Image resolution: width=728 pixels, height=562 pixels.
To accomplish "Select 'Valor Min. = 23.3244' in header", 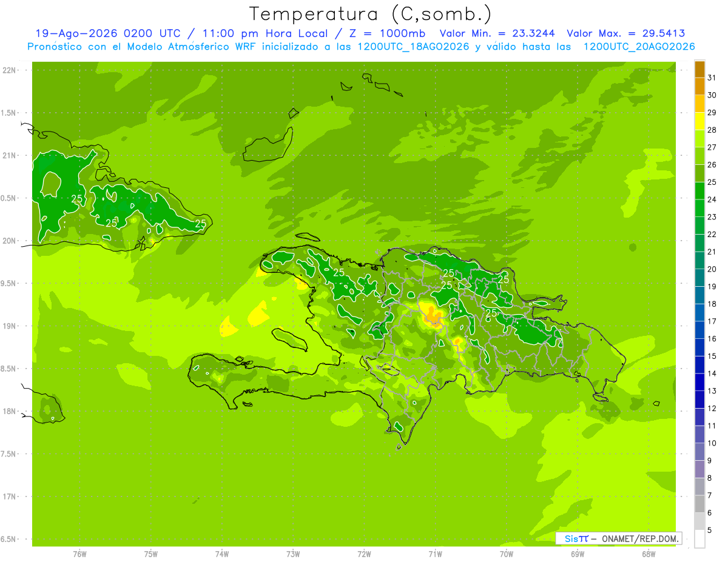I will pos(499,33).
